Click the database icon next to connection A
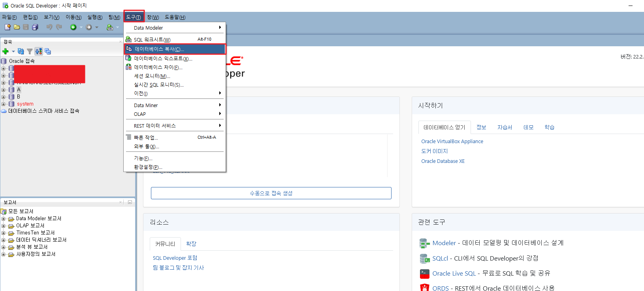This screenshot has height=291, width=644. tap(11, 89)
